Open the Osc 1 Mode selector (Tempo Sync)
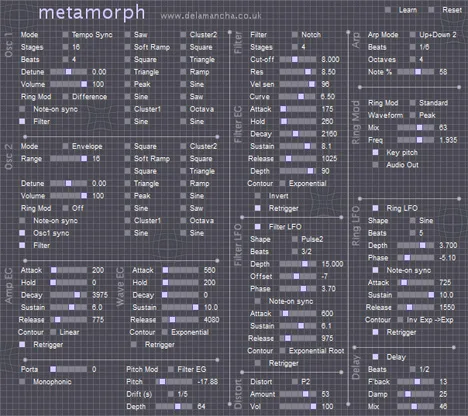This screenshot has height=416, width=468. [66, 35]
